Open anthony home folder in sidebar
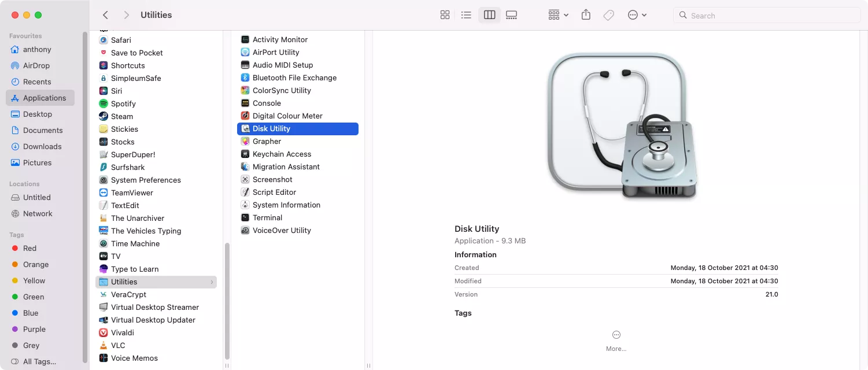This screenshot has height=370, width=868. point(40,49)
